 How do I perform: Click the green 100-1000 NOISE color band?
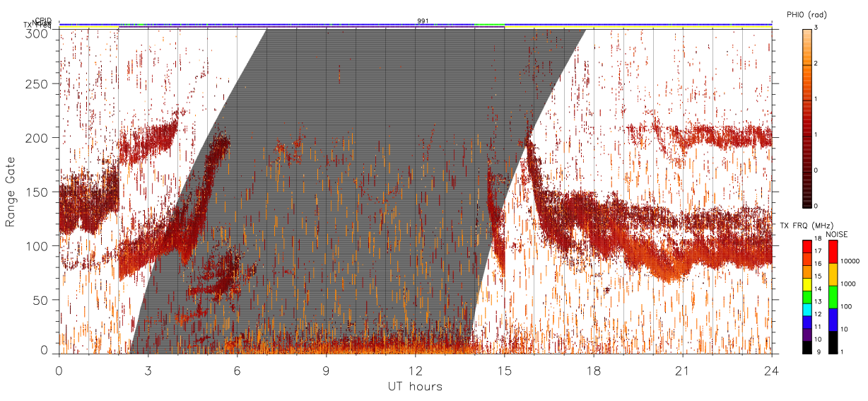832,297
